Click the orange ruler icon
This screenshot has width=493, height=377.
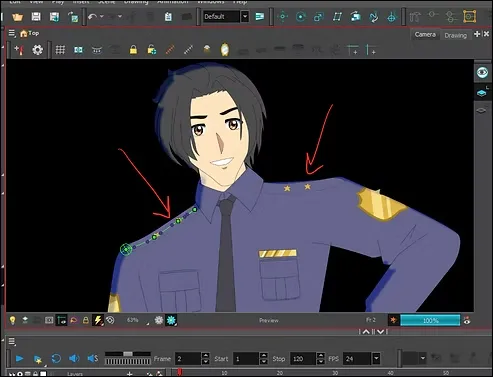[x=170, y=50]
